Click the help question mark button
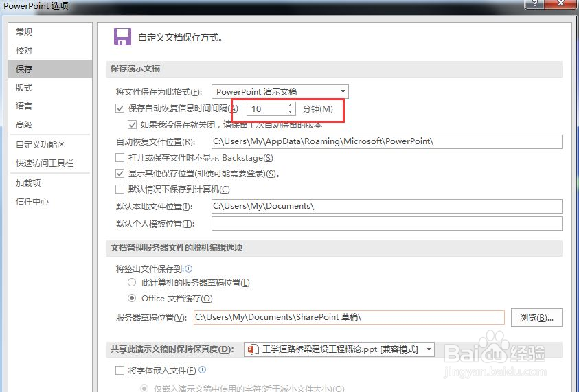 535,3
